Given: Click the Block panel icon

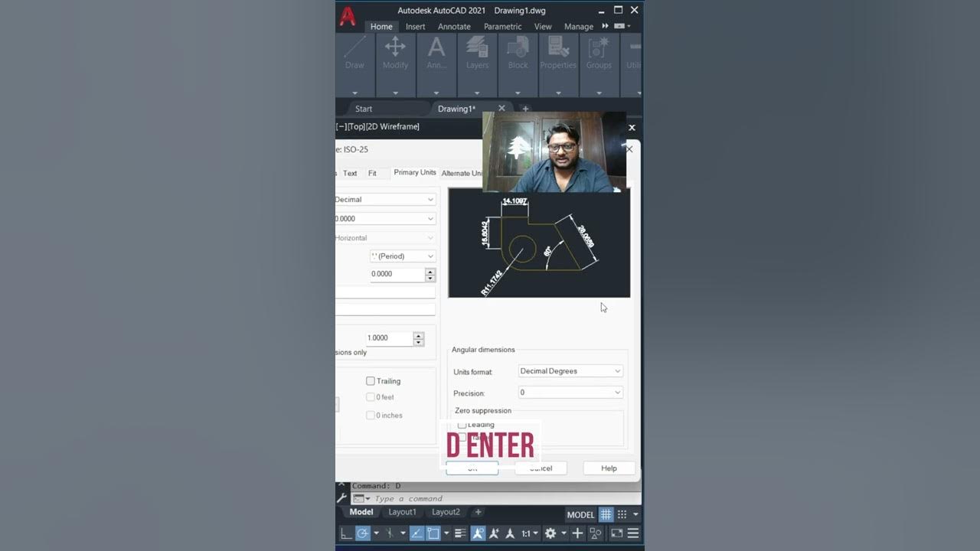Looking at the screenshot, I should pos(518,47).
